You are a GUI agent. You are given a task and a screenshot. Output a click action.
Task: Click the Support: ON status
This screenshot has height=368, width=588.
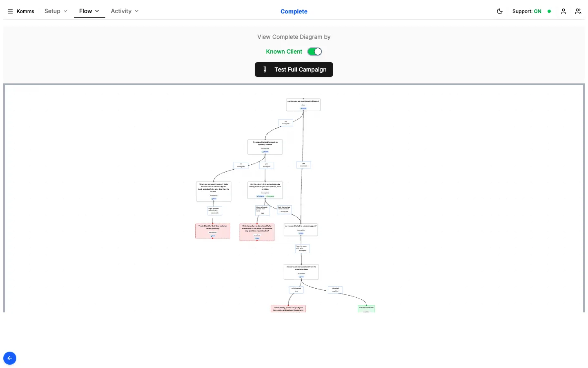(527, 11)
